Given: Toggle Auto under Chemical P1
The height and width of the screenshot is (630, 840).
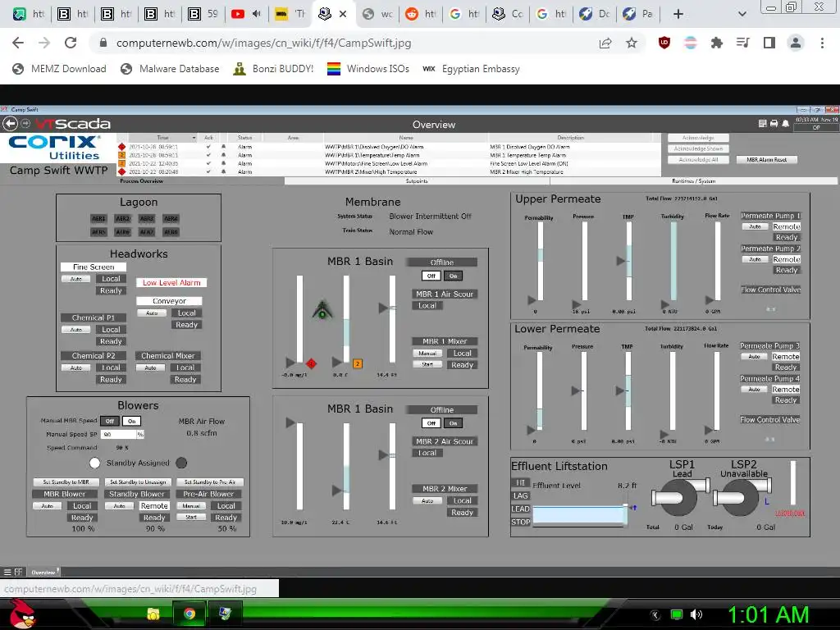Looking at the screenshot, I should [76, 330].
